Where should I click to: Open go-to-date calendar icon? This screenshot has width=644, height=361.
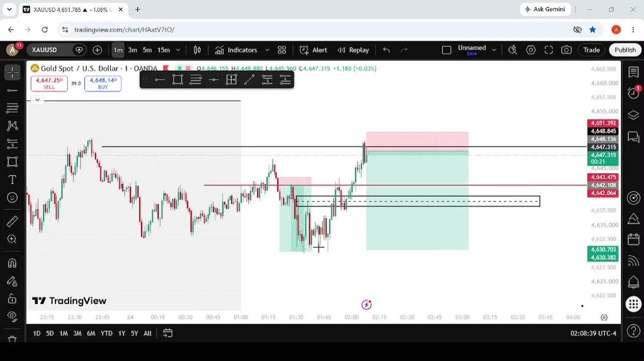click(x=168, y=333)
